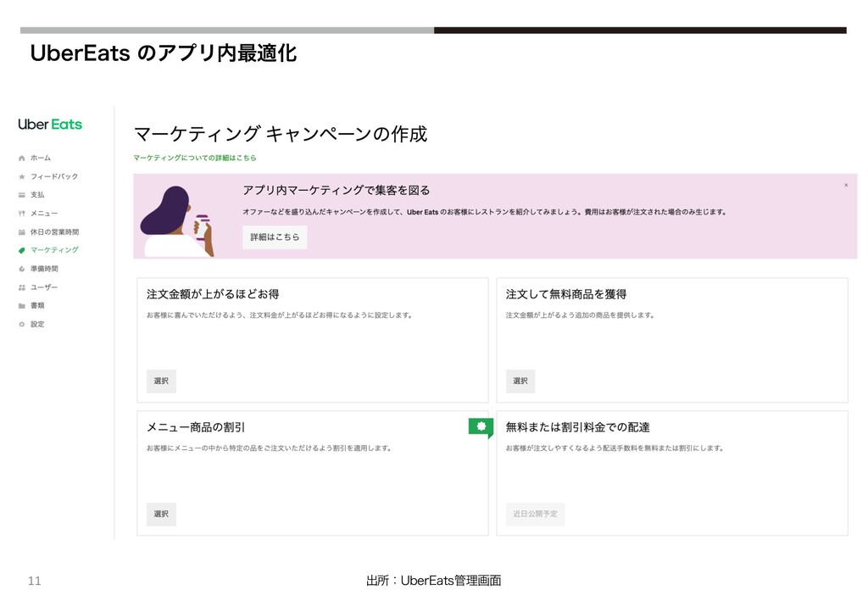The height and width of the screenshot is (601, 868).
Task: Click description 注文金額が上がるよう追加の商品を提供します。
Action: tap(580, 315)
